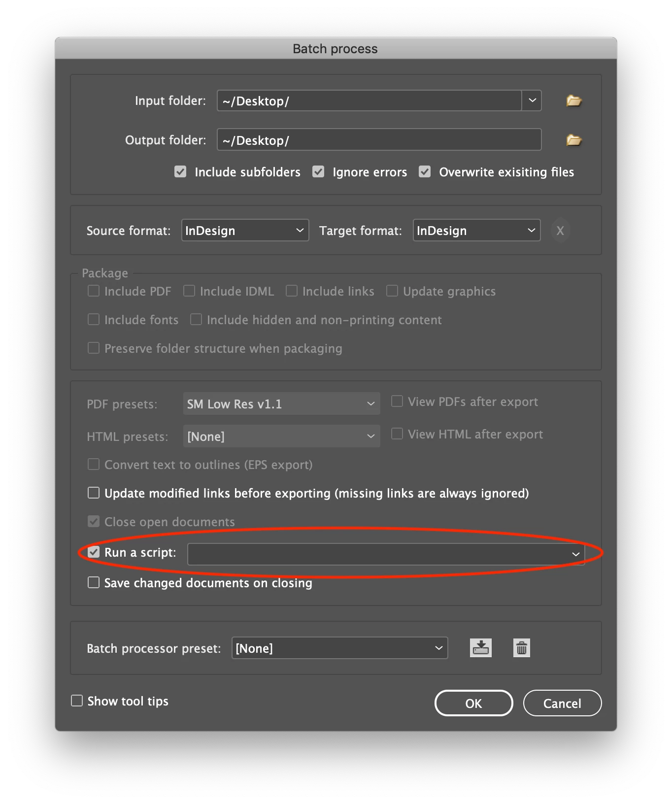Browse for the input folder
Image resolution: width=672 pixels, height=804 pixels.
pos(574,101)
